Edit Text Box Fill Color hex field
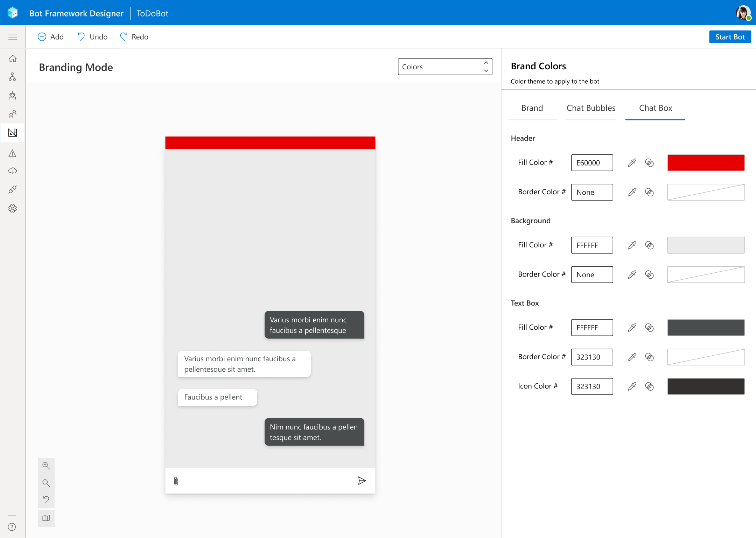Image resolution: width=756 pixels, height=538 pixels. coord(592,328)
